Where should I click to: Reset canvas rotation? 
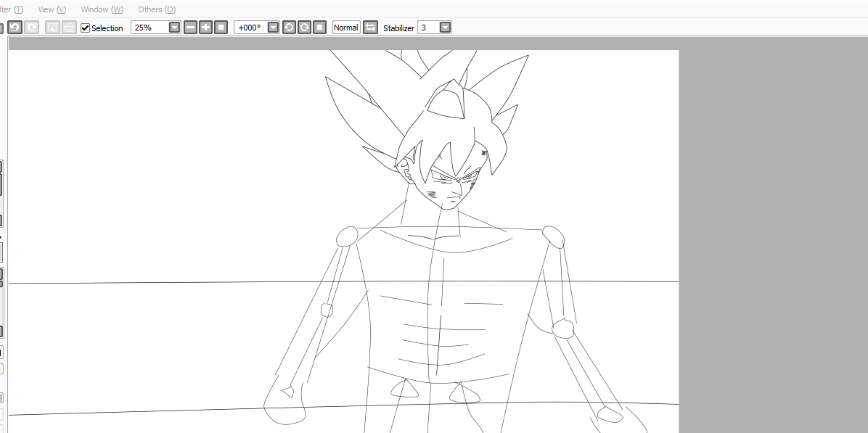pyautogui.click(x=319, y=27)
